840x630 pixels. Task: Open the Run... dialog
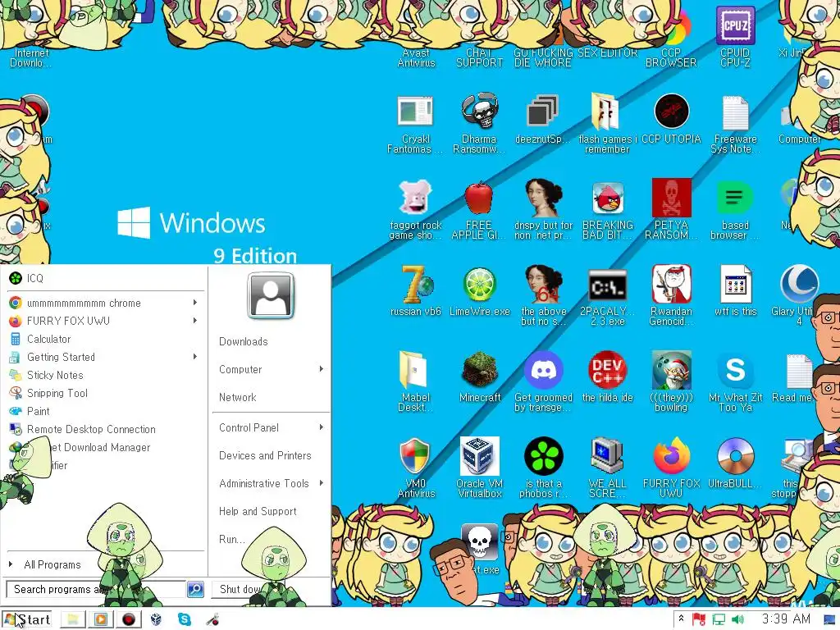[232, 540]
